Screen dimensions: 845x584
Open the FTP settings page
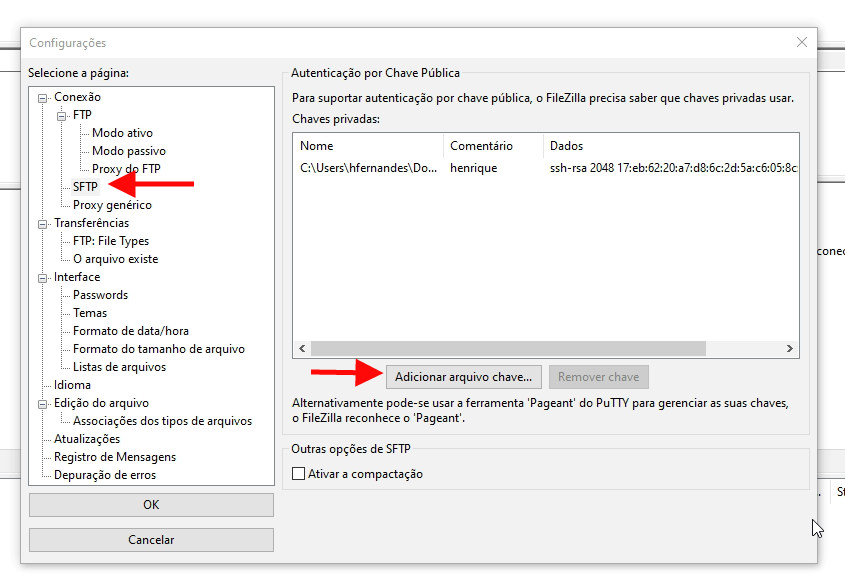[x=82, y=115]
